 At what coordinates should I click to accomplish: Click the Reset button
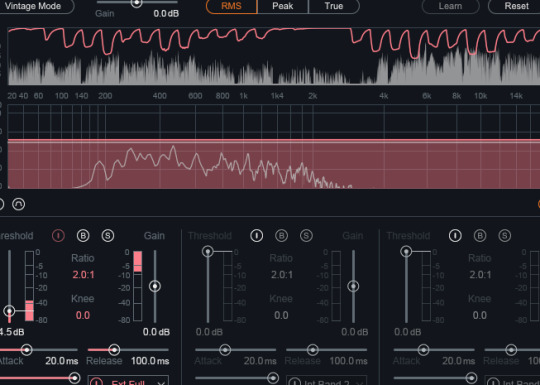click(x=515, y=6)
